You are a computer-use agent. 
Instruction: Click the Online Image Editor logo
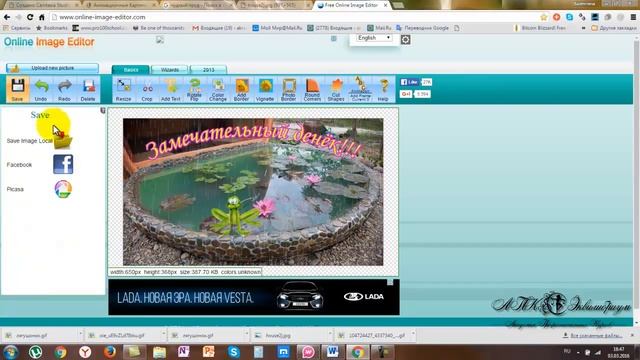(49, 42)
